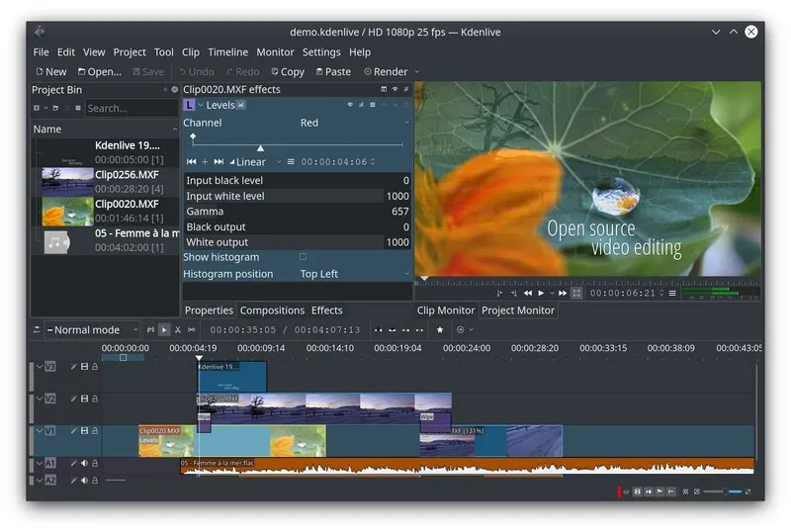Viewport: 791px width, 532px height.
Task: Adjust the timeline zoom slider at bottom right
Action: [722, 491]
